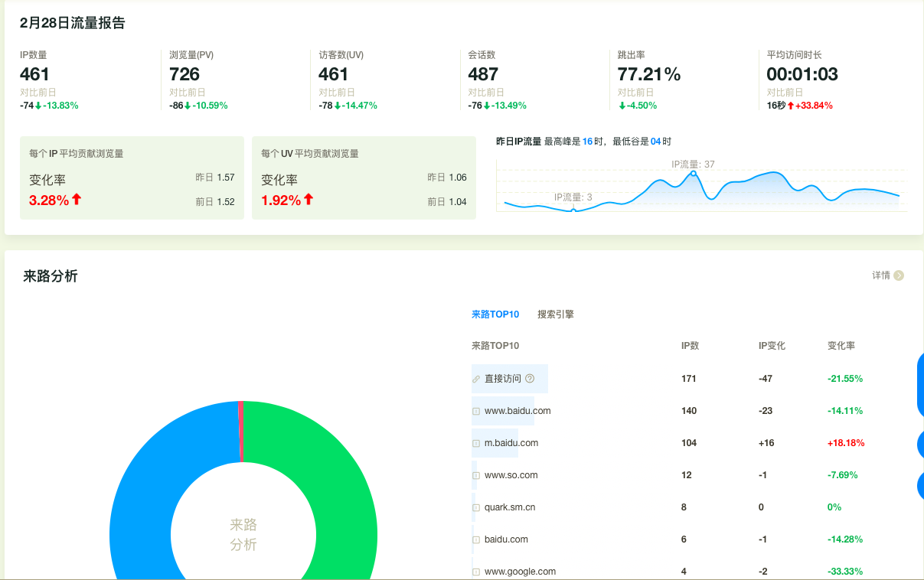Click the 变化率 column header
The image size is (924, 580).
click(x=841, y=346)
